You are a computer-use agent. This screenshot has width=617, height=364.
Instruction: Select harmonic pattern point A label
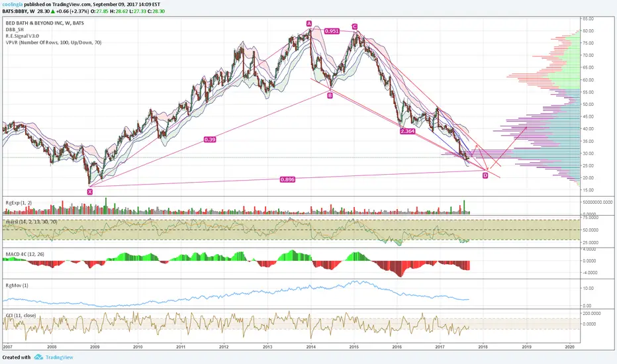[309, 24]
